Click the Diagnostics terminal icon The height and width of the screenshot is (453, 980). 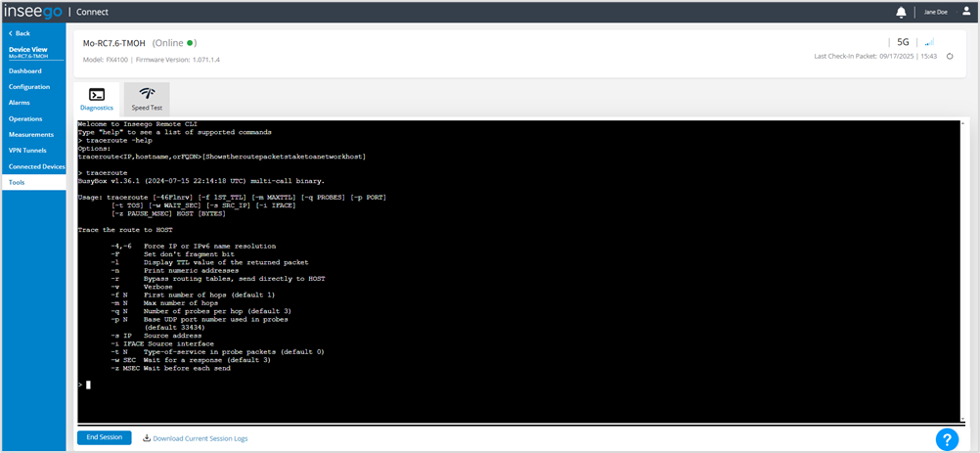(96, 94)
